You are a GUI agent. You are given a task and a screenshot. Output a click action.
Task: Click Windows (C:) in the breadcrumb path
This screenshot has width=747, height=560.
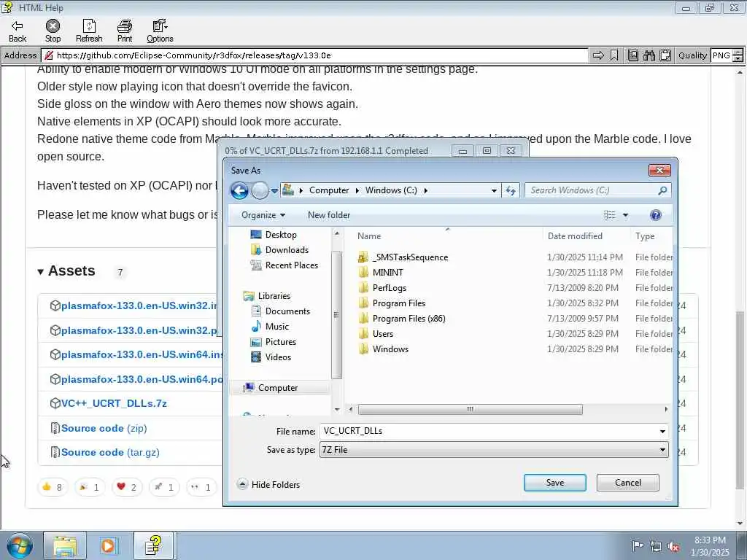391,190
